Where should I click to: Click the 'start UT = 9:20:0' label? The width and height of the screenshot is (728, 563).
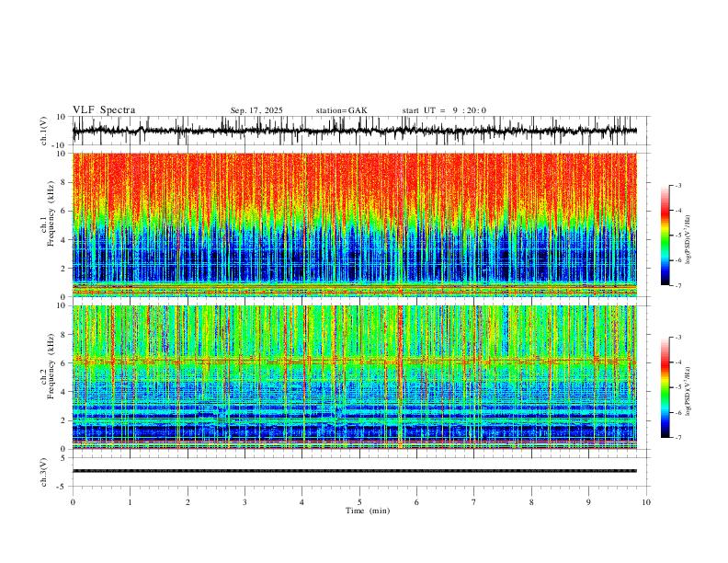pyautogui.click(x=444, y=110)
